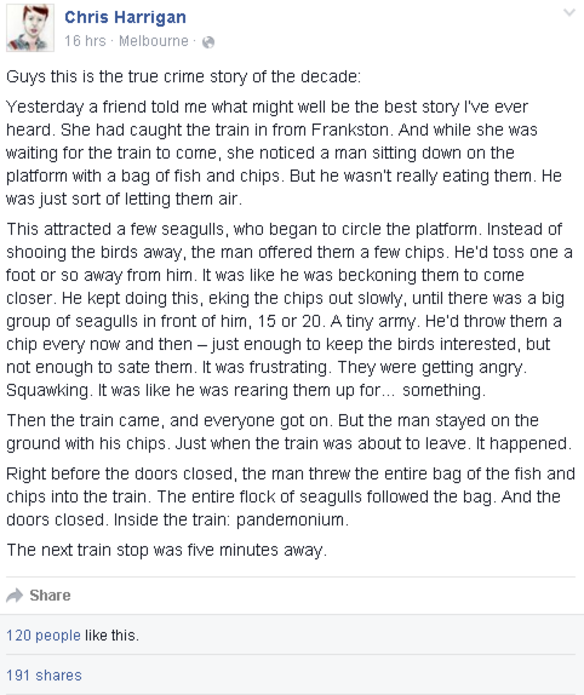Open Chris Harrigan's profile name link

[x=125, y=17]
